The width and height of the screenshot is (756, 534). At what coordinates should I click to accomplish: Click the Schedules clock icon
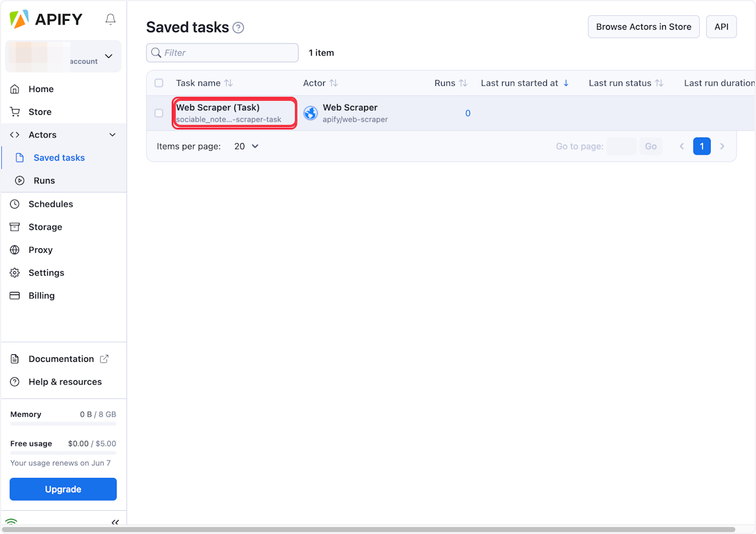coord(15,204)
